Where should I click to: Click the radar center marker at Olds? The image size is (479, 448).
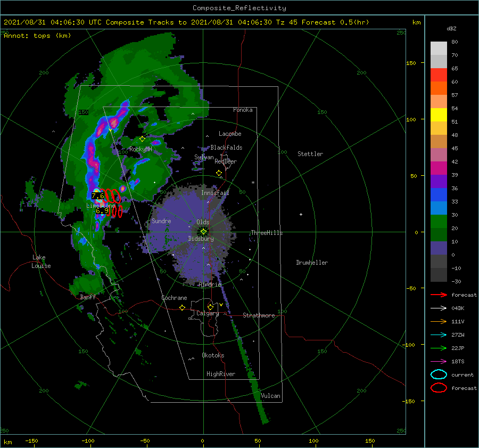tap(203, 232)
